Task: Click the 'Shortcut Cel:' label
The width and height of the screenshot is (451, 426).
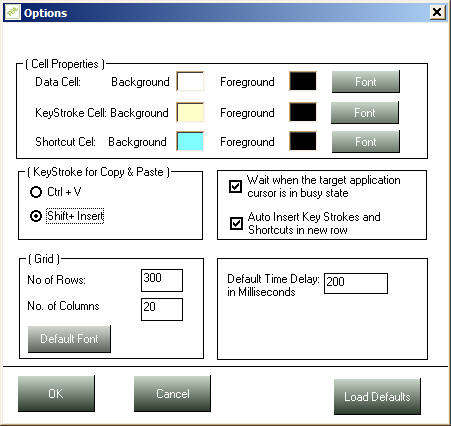Action: click(x=65, y=142)
